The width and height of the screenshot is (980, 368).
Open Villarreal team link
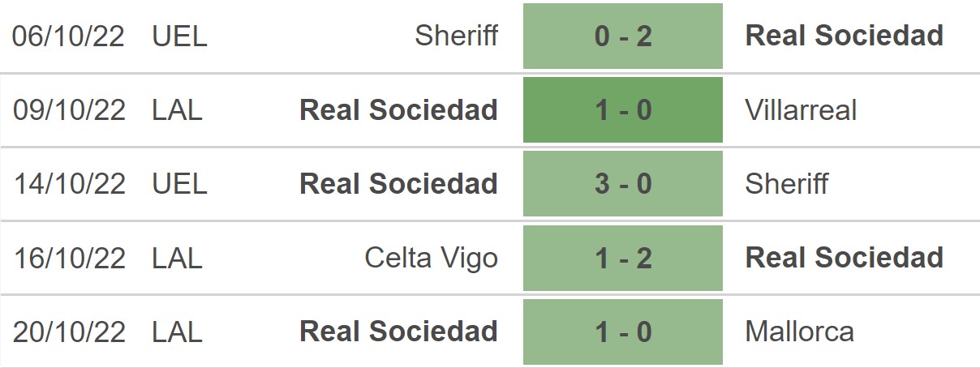(x=801, y=110)
